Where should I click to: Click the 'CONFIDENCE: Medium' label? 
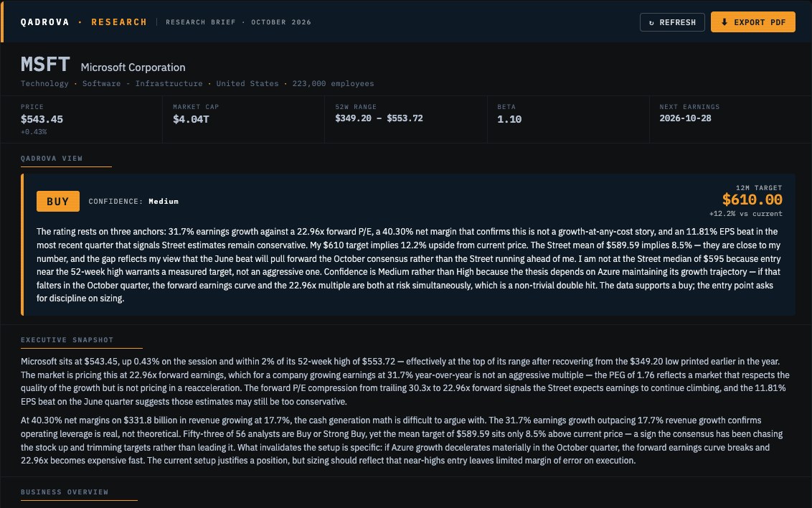pyautogui.click(x=133, y=202)
